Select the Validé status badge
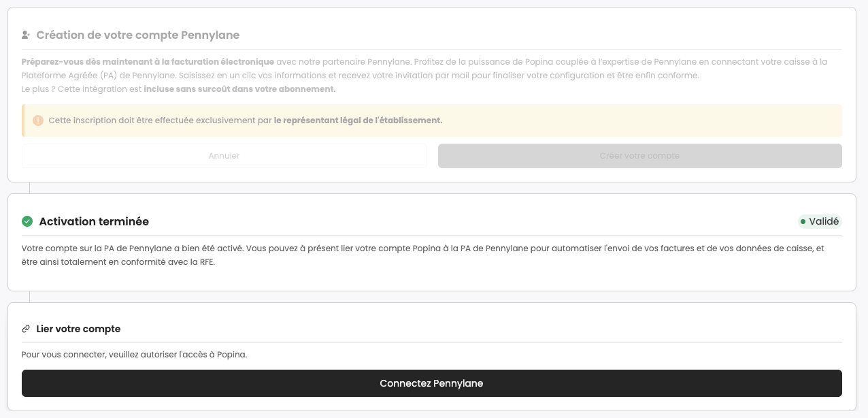The width and height of the screenshot is (868, 418). [x=820, y=221]
